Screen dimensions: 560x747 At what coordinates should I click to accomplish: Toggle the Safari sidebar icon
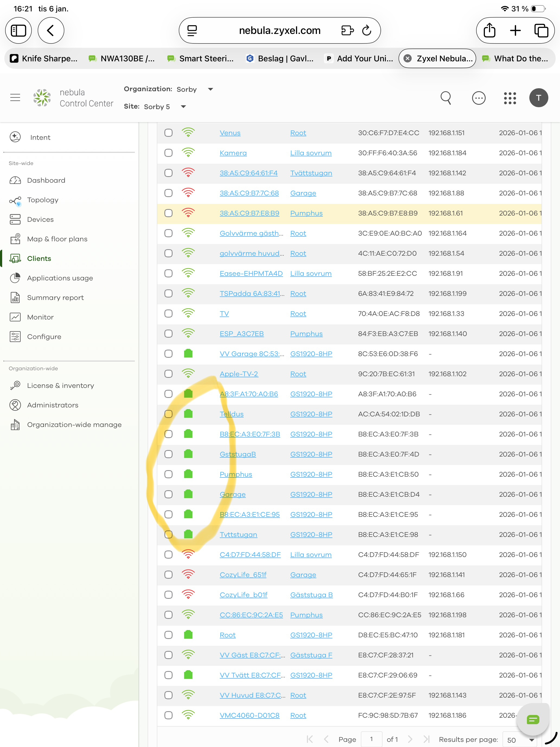point(18,30)
